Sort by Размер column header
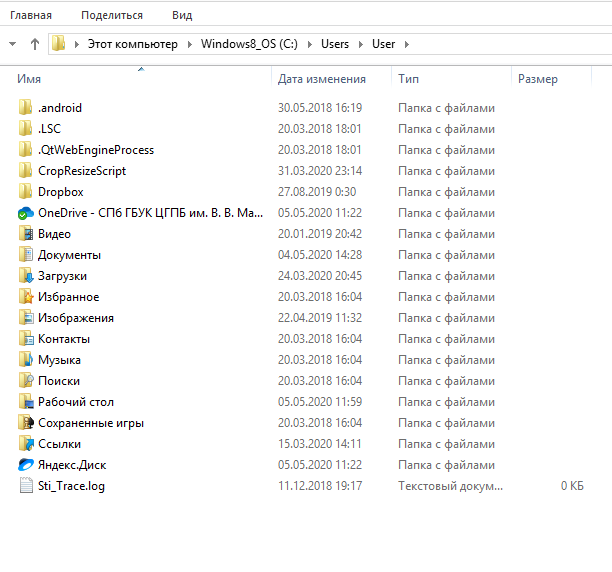The height and width of the screenshot is (572, 612). click(x=538, y=79)
